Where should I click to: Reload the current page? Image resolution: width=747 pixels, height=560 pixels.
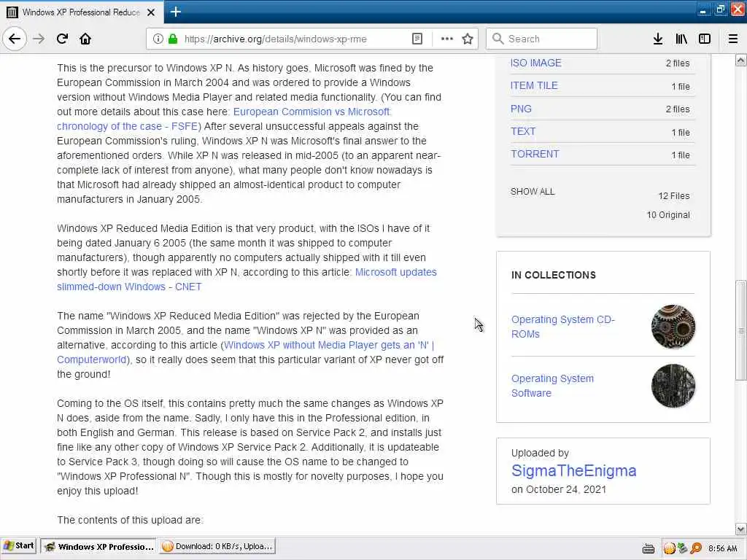coord(63,39)
